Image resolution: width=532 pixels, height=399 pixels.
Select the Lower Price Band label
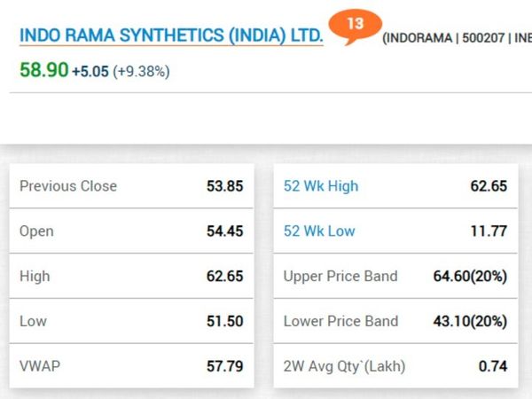[x=340, y=321]
